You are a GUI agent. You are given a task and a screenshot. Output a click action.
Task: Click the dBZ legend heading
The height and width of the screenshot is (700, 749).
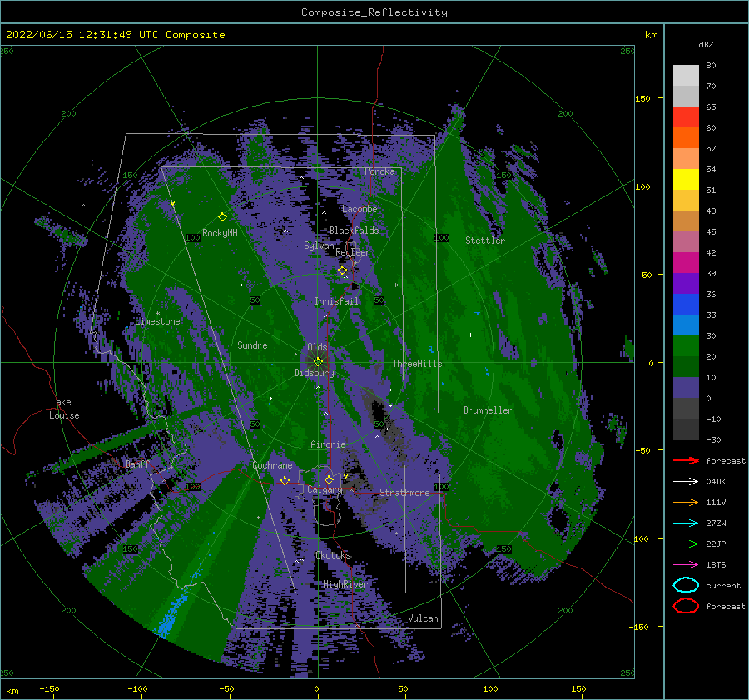tap(706, 44)
